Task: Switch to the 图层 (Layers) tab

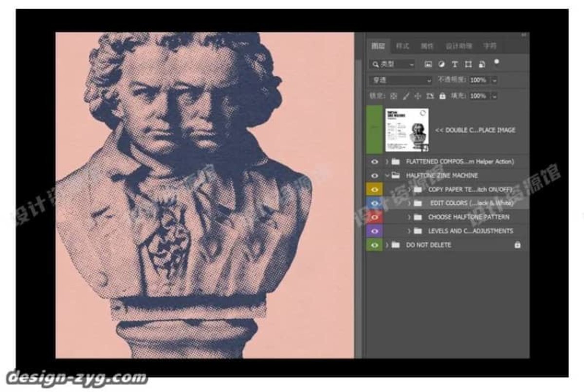Action: 378,46
